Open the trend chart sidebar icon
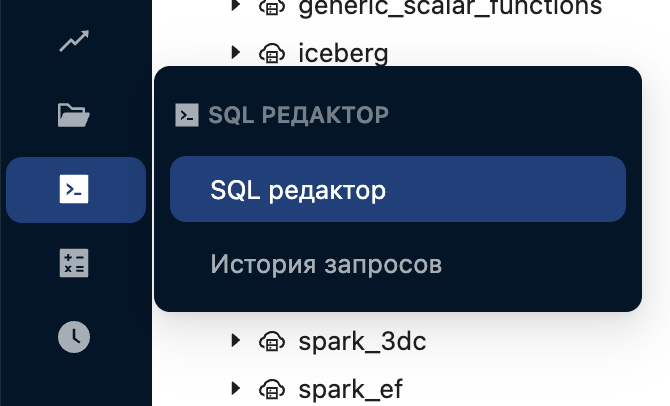 coord(75,43)
